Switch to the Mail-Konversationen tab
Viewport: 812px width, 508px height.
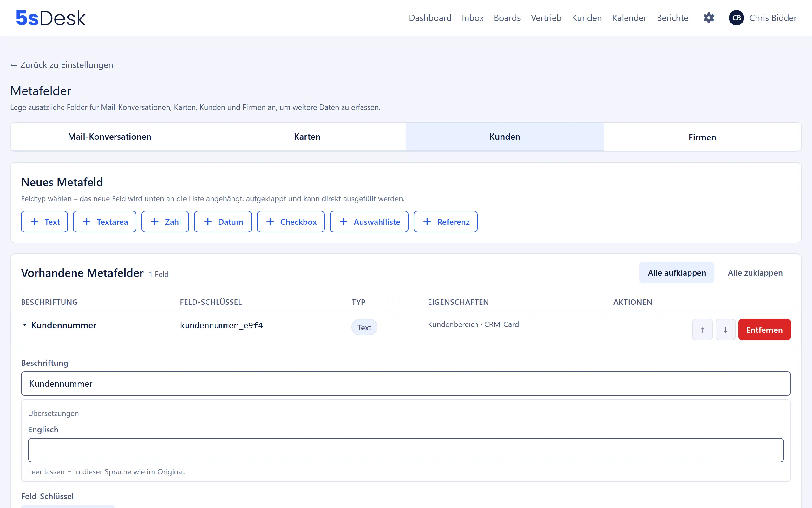(x=109, y=137)
